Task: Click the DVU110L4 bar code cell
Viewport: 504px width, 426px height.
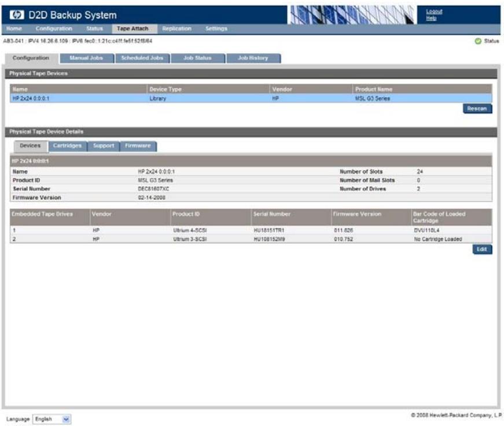Action: [x=427, y=230]
